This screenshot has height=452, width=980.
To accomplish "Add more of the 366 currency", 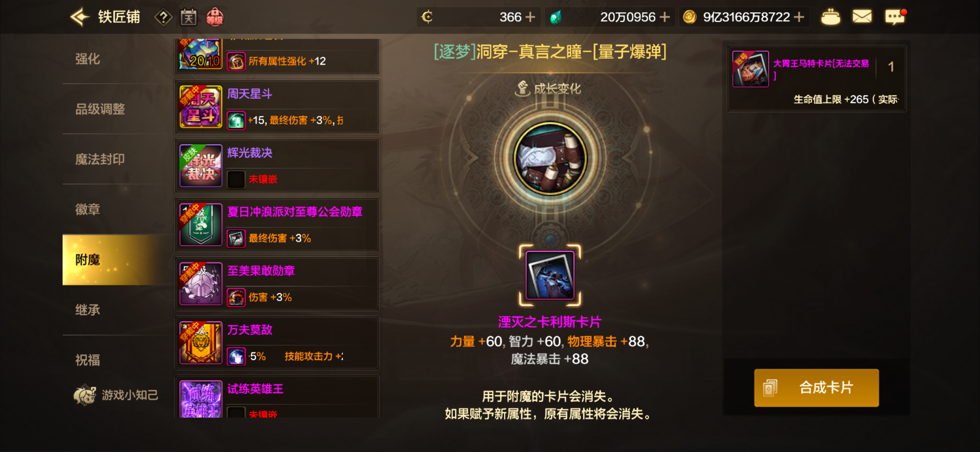I will tap(530, 17).
